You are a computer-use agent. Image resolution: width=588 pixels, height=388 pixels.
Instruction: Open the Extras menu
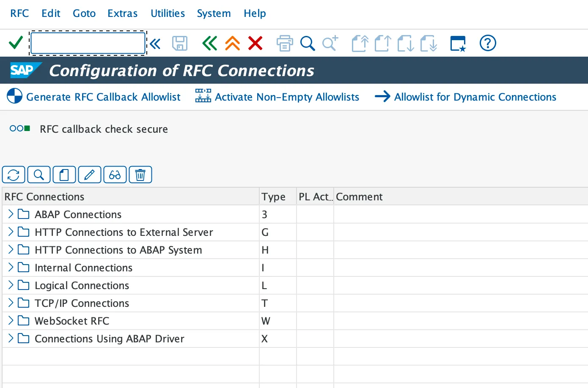pyautogui.click(x=122, y=14)
